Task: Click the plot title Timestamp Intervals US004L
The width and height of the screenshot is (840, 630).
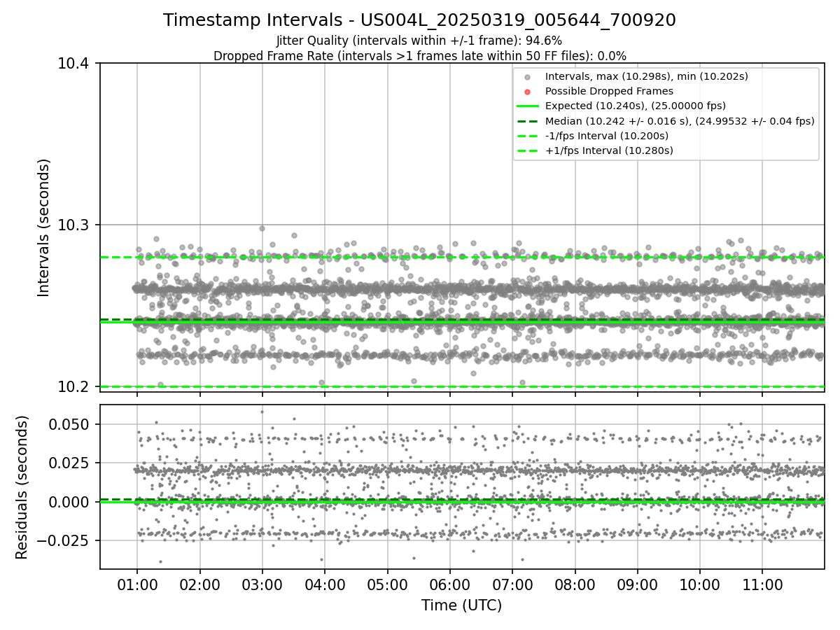Action: tap(420, 20)
